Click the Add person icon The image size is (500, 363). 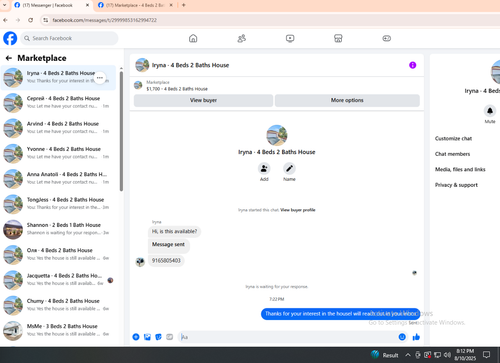[x=264, y=169]
